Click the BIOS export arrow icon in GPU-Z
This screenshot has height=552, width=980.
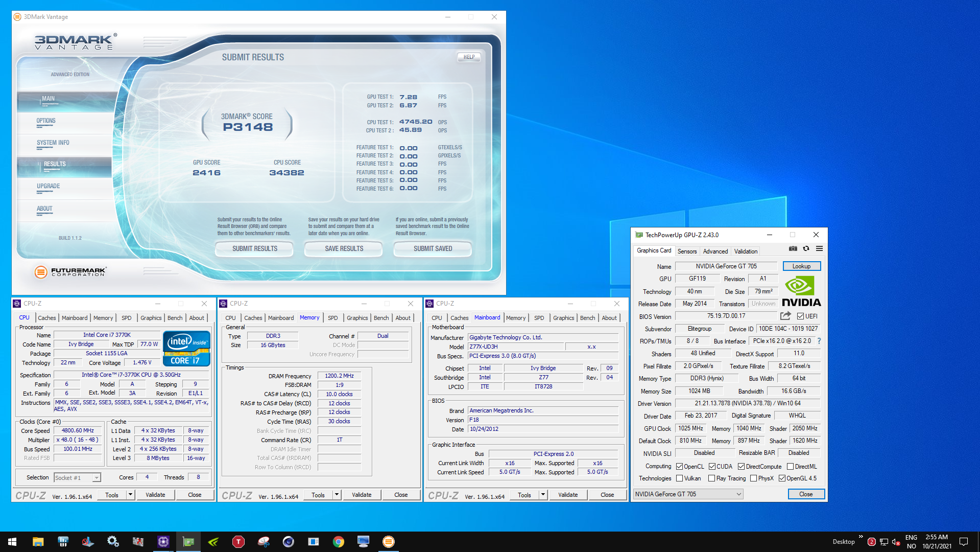785,316
